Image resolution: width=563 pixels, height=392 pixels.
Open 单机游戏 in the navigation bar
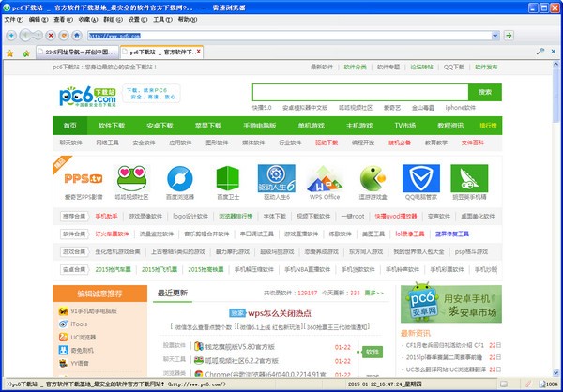coord(311,126)
